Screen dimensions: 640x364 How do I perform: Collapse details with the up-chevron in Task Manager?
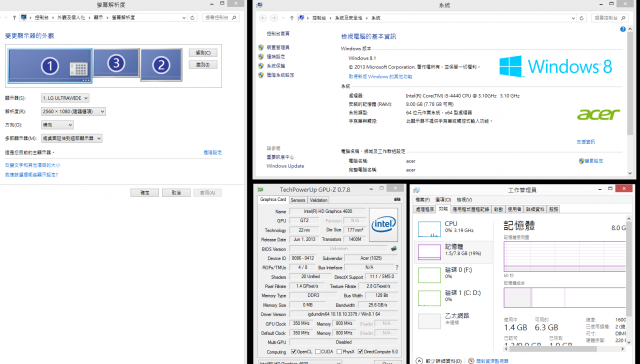(419, 361)
